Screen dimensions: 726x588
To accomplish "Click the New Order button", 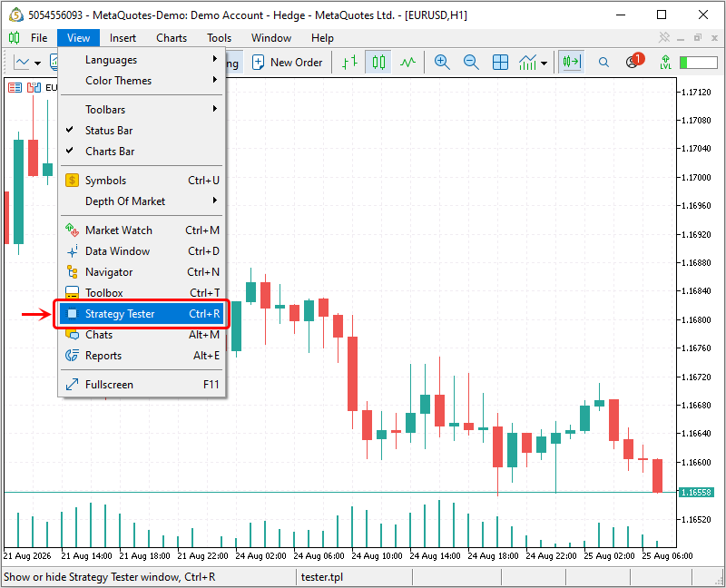I will (x=287, y=62).
